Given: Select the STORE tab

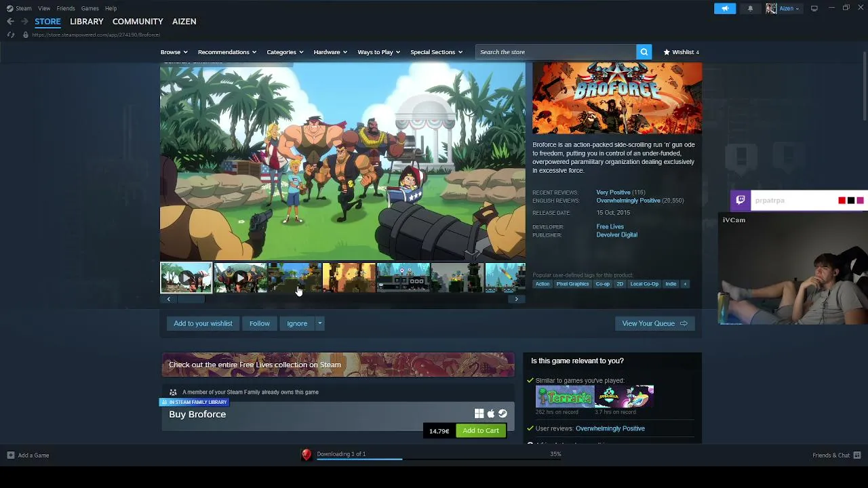Looking at the screenshot, I should pos(47,22).
